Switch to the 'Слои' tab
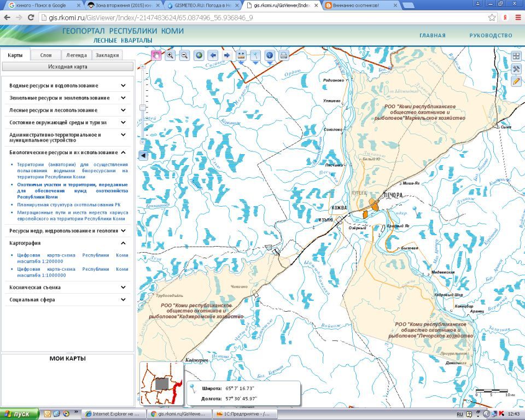525x420 pixels. (46, 55)
